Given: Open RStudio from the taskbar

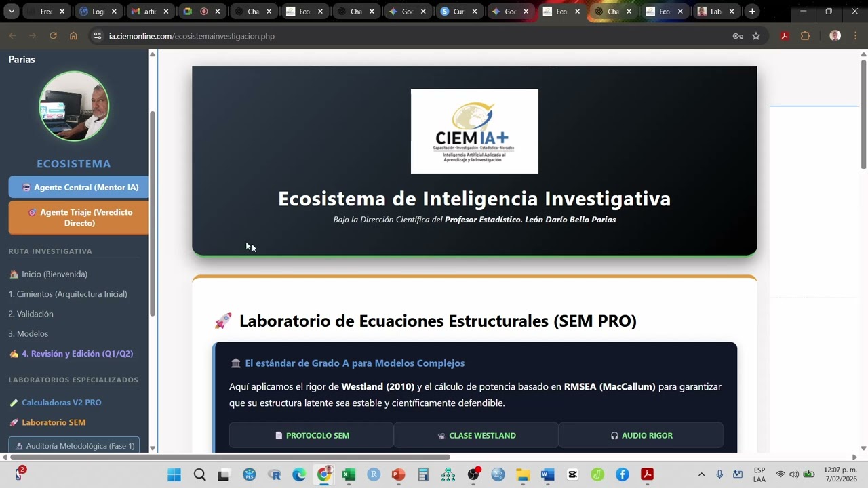Looking at the screenshot, I should coord(374,474).
